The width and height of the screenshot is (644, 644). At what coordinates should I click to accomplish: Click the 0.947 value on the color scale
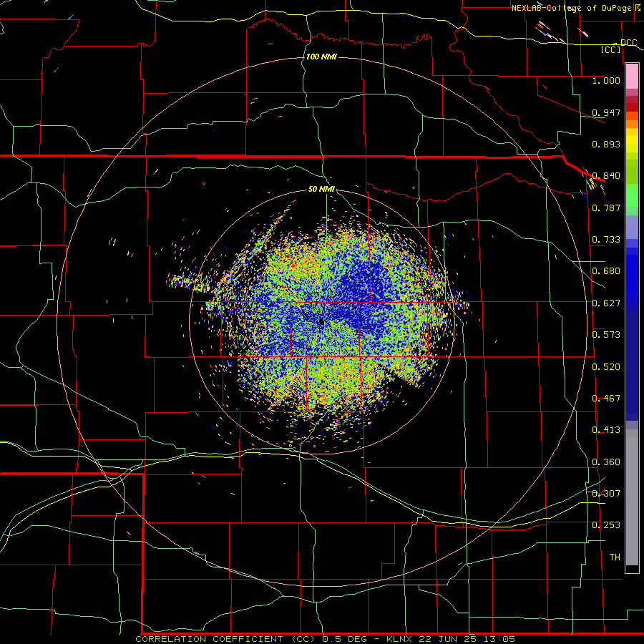tap(606, 112)
